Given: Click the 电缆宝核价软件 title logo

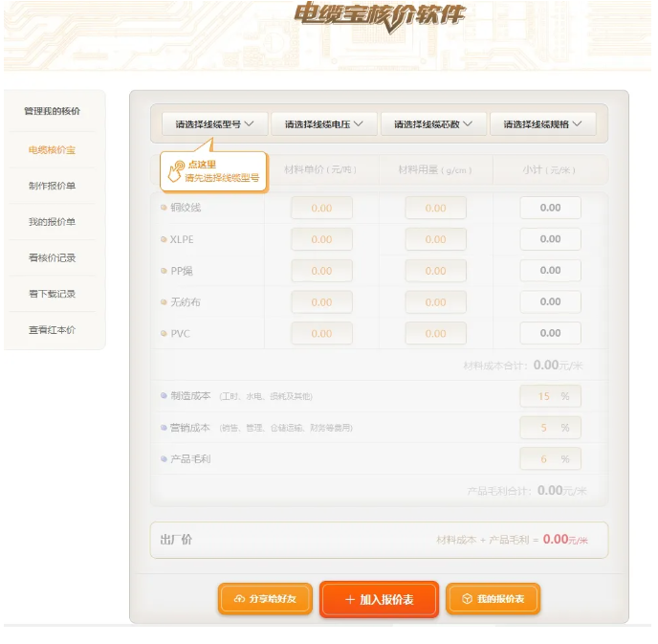Looking at the screenshot, I should tap(380, 16).
